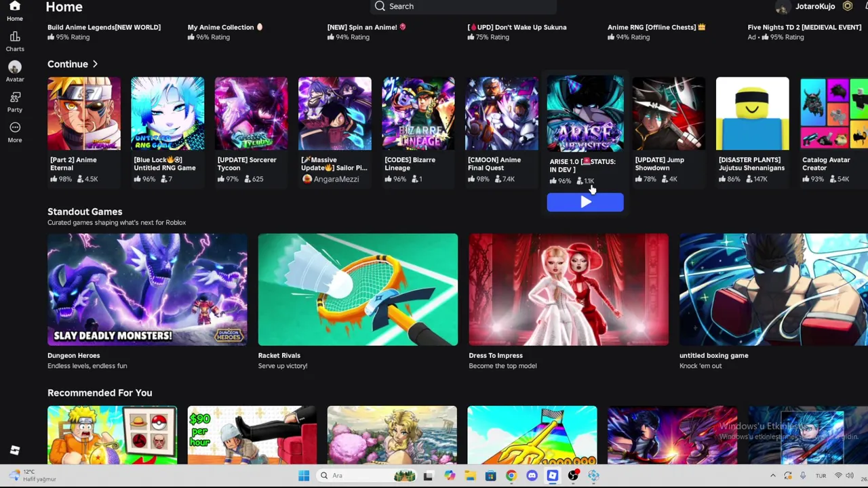Open the More menu in the sidebar
The image size is (868, 488).
[x=14, y=132]
